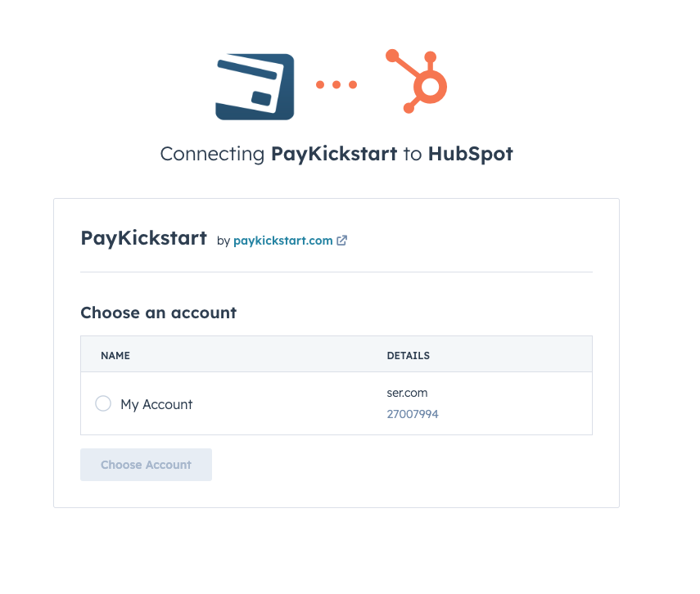Click bold PayKickstart in the page heading

pos(334,154)
